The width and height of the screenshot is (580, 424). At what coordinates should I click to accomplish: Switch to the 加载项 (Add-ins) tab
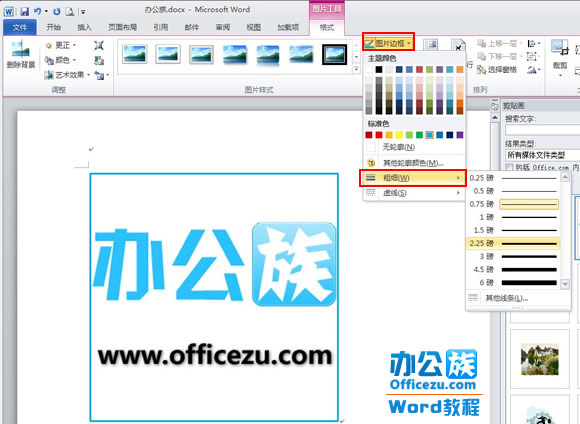288,27
